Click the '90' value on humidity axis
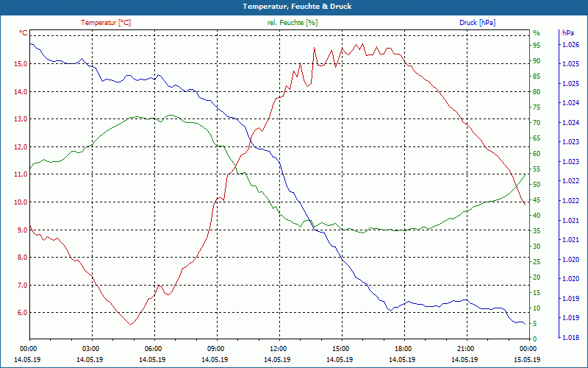Screen dimensions: 588x368 (537, 61)
